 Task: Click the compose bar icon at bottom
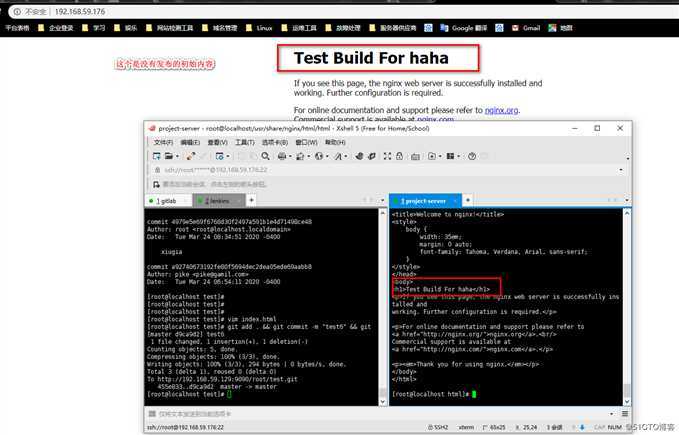pyautogui.click(x=152, y=414)
